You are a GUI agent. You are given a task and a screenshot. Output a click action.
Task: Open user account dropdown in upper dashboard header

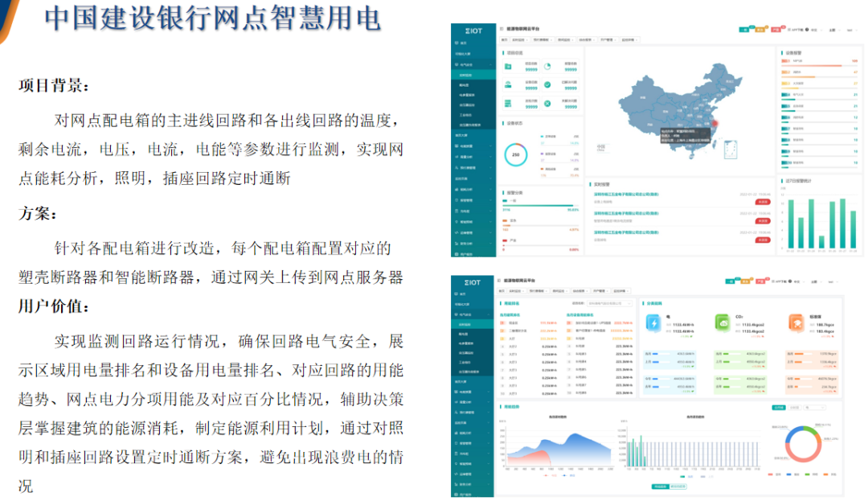853,31
